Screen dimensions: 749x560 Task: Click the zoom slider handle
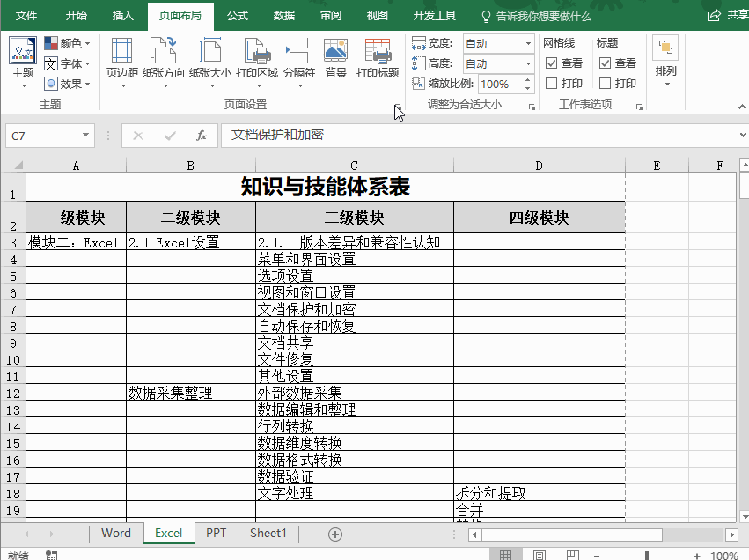646,556
